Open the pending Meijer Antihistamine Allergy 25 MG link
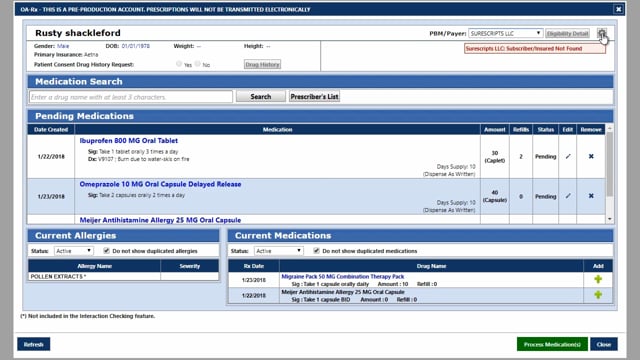This screenshot has width=640, height=360. coord(160,220)
